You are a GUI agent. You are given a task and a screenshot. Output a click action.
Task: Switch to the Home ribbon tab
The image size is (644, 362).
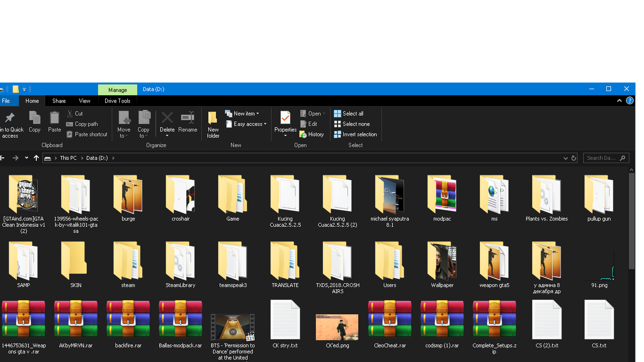[x=32, y=101]
